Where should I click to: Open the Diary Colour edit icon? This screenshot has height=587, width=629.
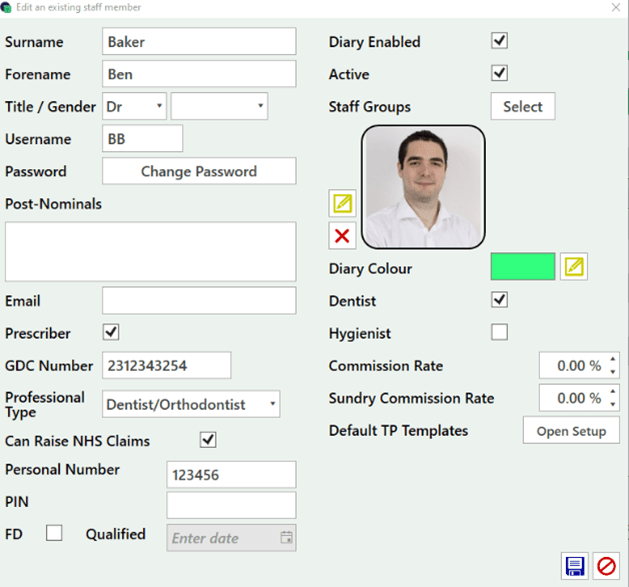click(574, 266)
